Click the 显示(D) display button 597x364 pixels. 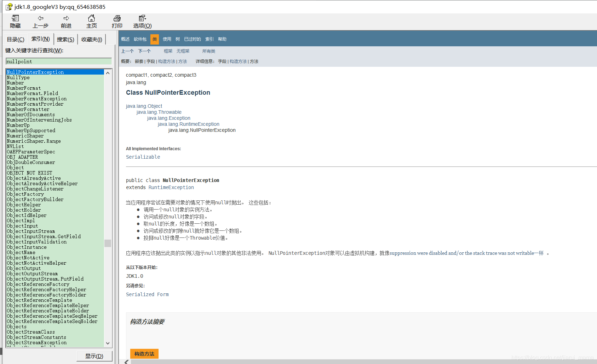point(94,356)
